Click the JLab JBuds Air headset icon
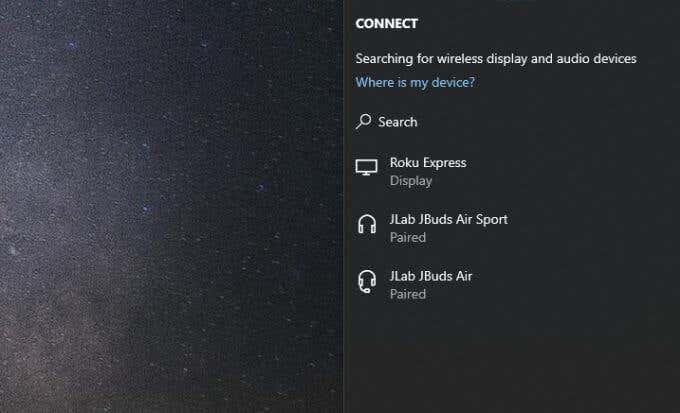 coord(367,282)
